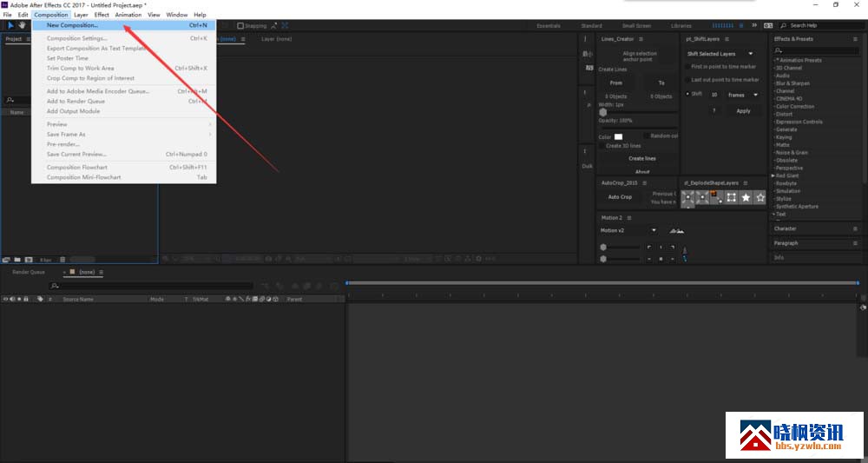Click the expand workspaces double-arrow icon

(754, 25)
